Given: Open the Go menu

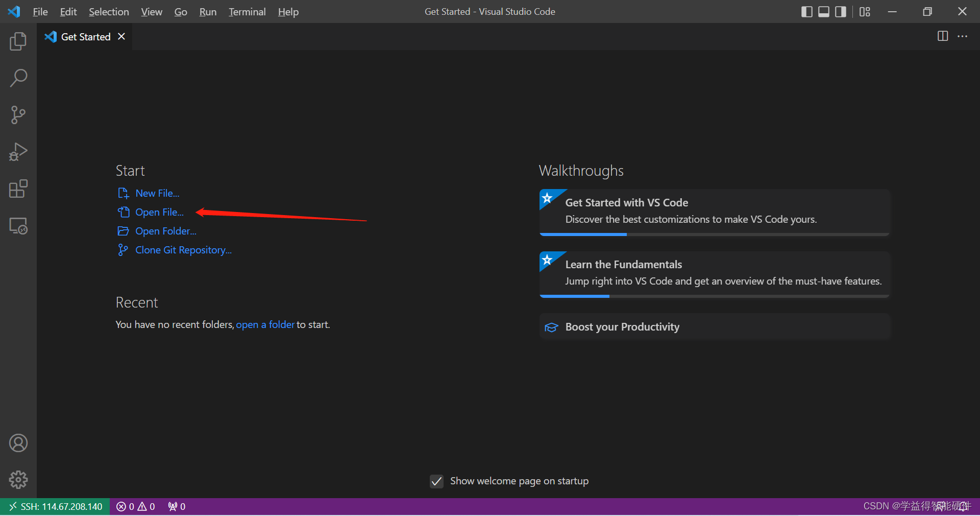Looking at the screenshot, I should click(x=181, y=12).
